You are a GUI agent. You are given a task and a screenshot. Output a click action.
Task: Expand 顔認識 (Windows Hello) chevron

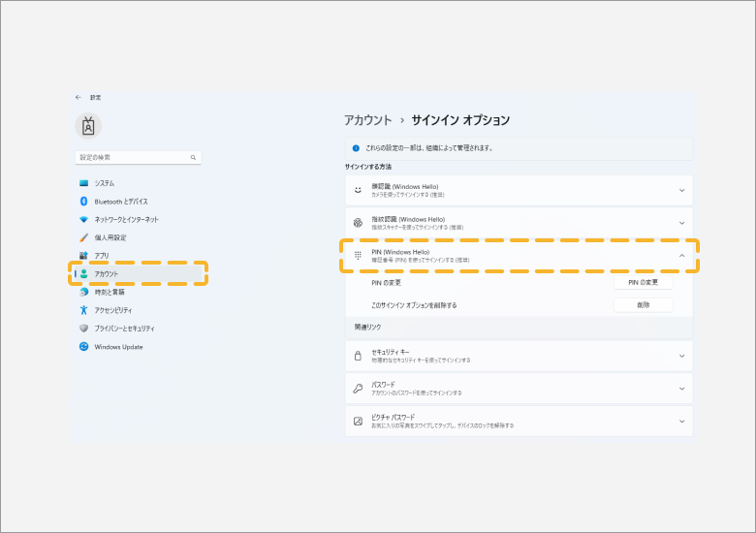click(x=681, y=190)
